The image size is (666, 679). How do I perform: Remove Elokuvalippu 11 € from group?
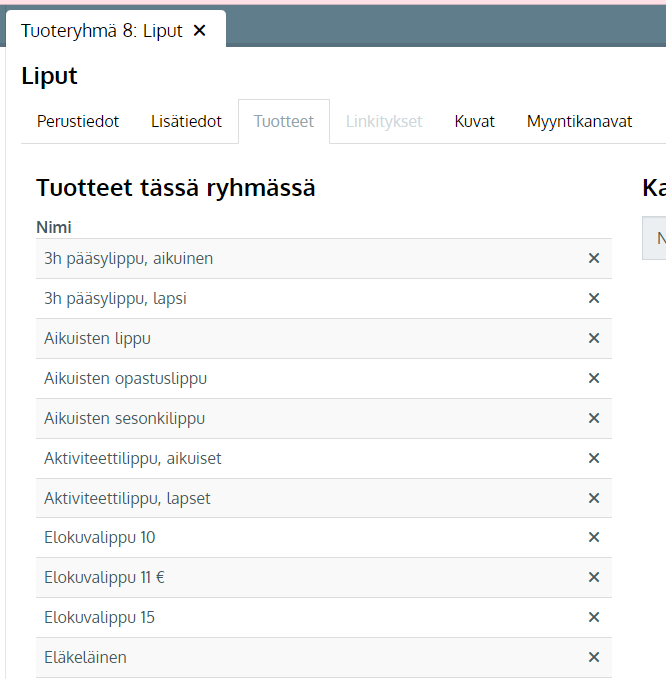pos(594,577)
